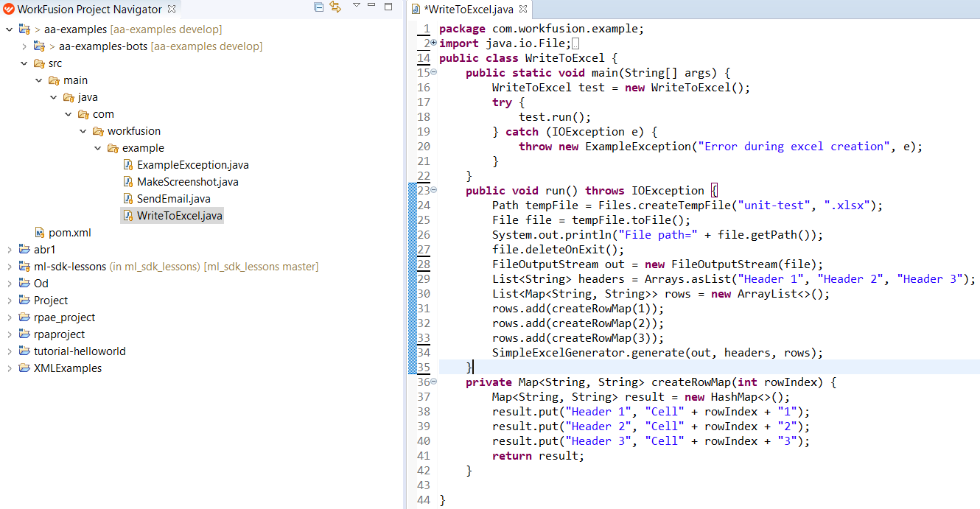Viewport: 980px width, 509px height.
Task: Select MakeScreenshot.java in the tree
Action: [x=188, y=182]
